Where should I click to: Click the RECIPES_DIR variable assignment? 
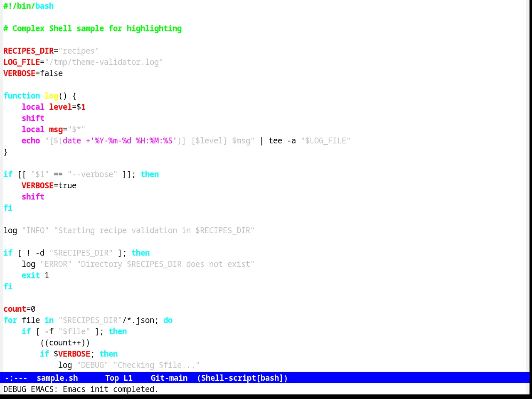51,51
